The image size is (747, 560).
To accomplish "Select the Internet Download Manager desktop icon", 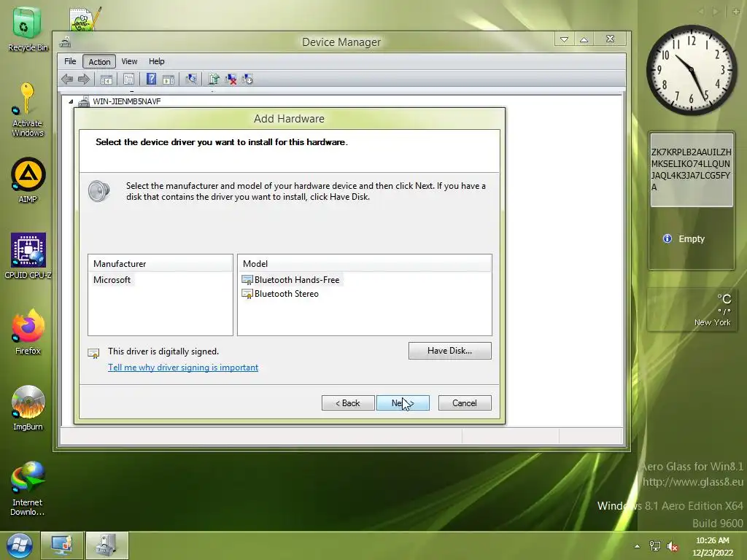I will point(28,488).
